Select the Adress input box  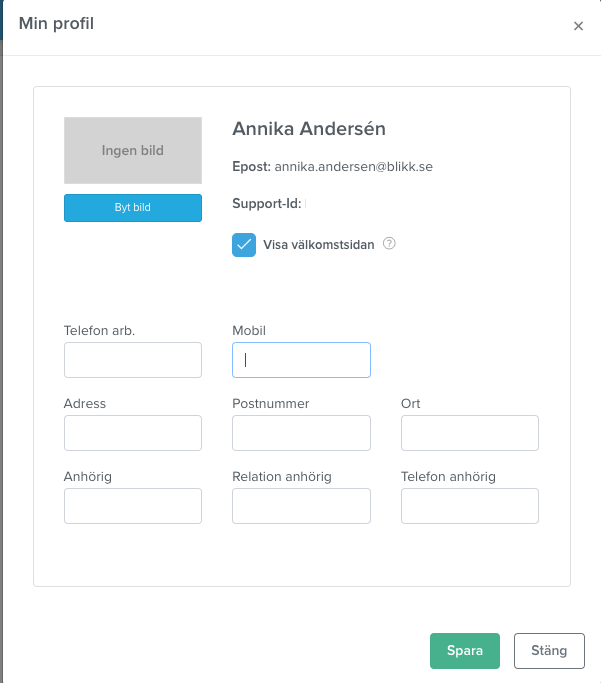(133, 433)
